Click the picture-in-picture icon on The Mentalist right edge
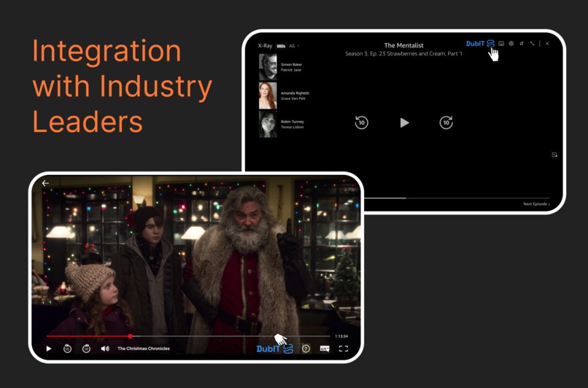588x388 pixels. pyautogui.click(x=554, y=155)
